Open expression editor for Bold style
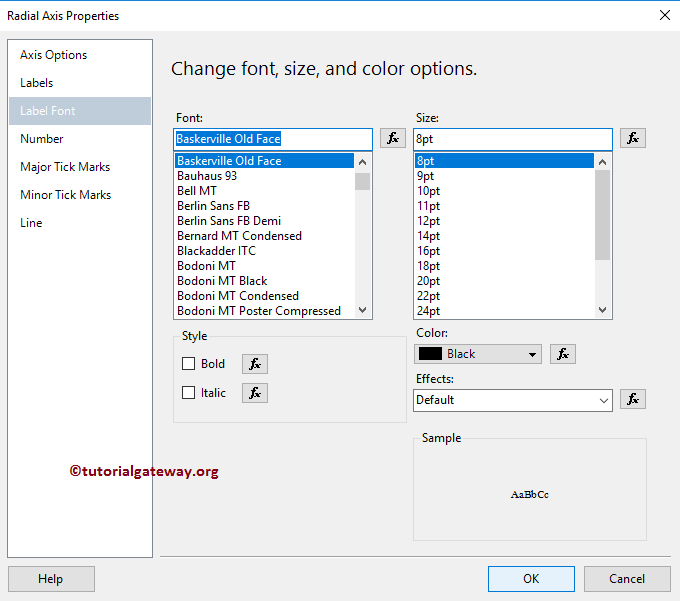The image size is (680, 601). [x=255, y=364]
